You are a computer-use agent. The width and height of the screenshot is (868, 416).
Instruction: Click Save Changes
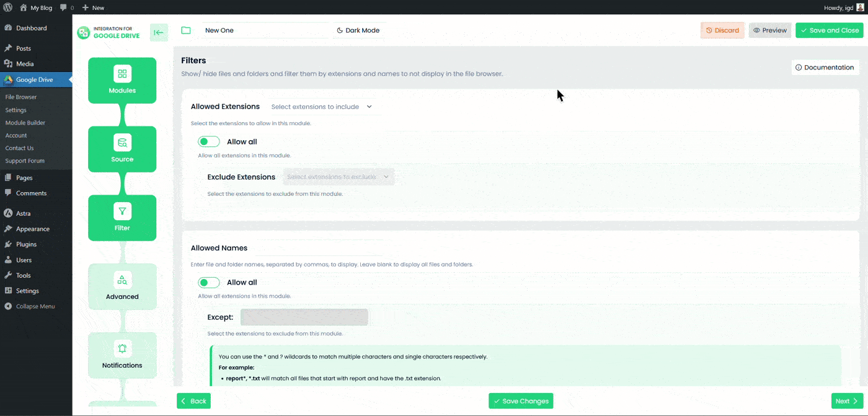click(x=521, y=401)
